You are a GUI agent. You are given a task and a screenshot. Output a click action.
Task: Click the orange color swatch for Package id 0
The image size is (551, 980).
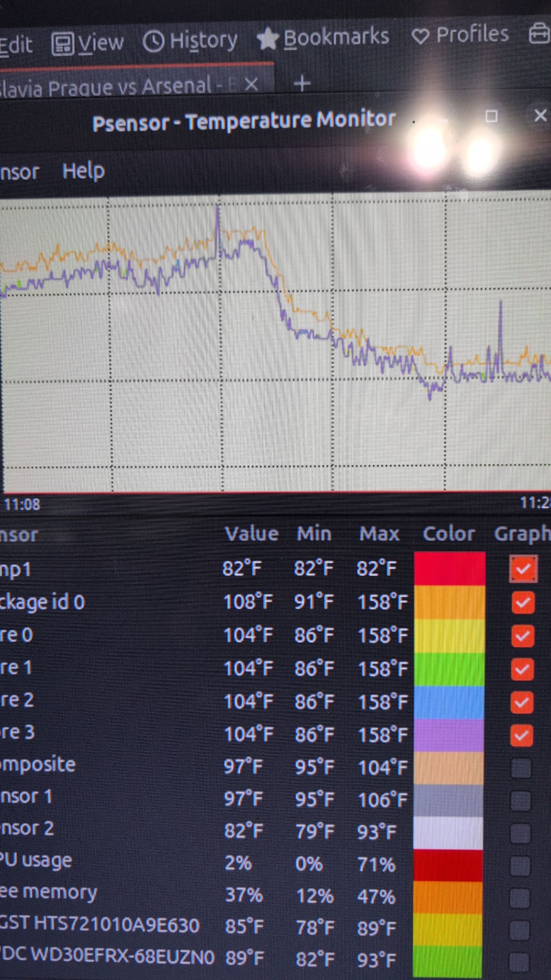tap(449, 602)
